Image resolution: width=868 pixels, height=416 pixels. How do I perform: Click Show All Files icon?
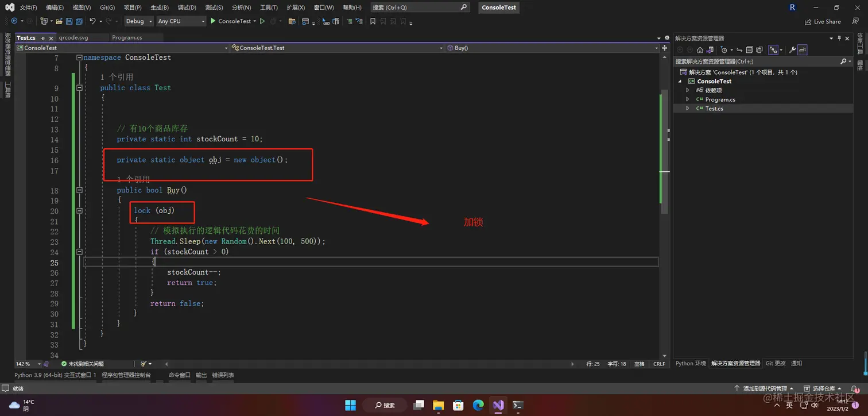tap(759, 50)
